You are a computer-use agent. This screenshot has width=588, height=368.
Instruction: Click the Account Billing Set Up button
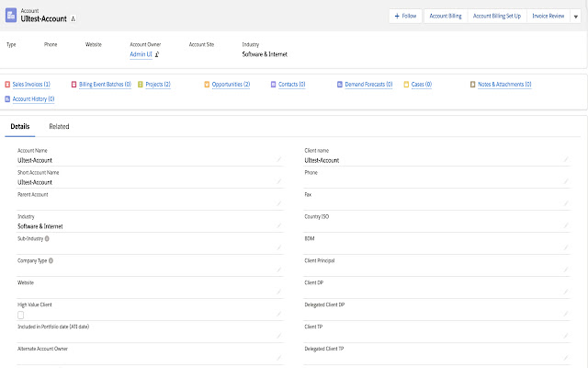(496, 16)
